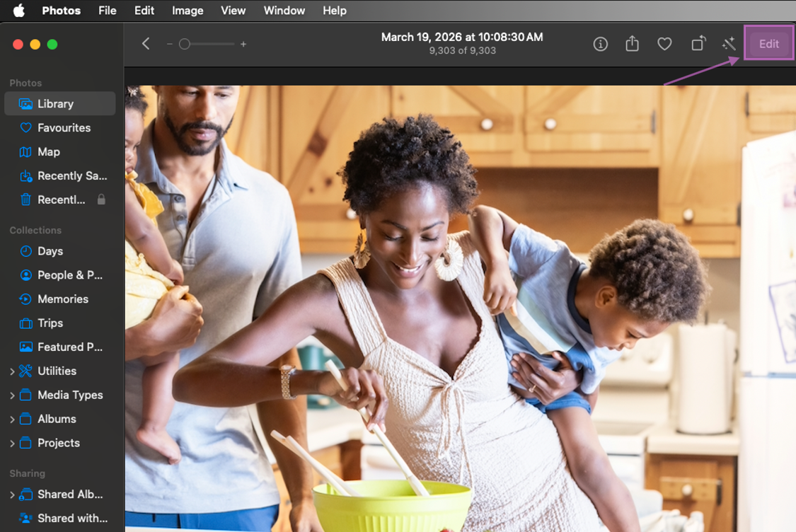Open the Photos app menu
This screenshot has width=796, height=532.
[61, 11]
